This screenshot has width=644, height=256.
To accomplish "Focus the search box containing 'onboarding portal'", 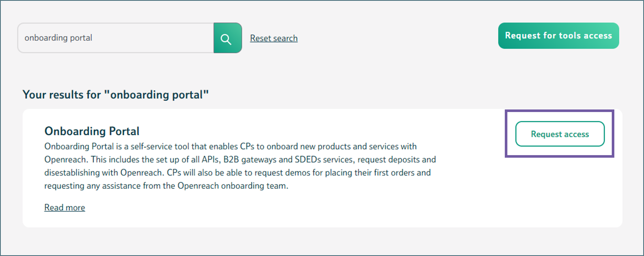I will [x=116, y=38].
